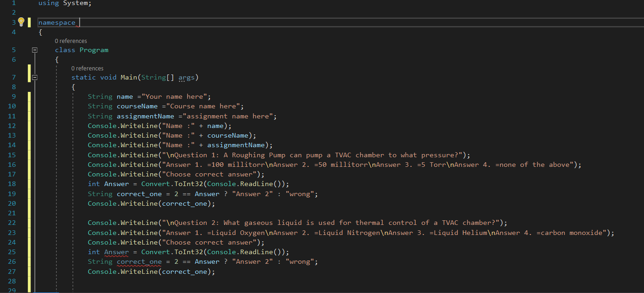Click '0 references' above class Program

point(71,41)
